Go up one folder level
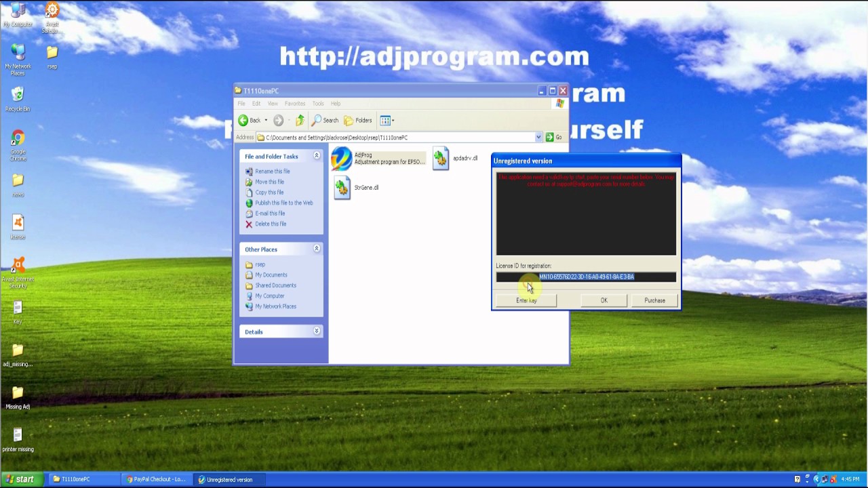 tap(300, 121)
